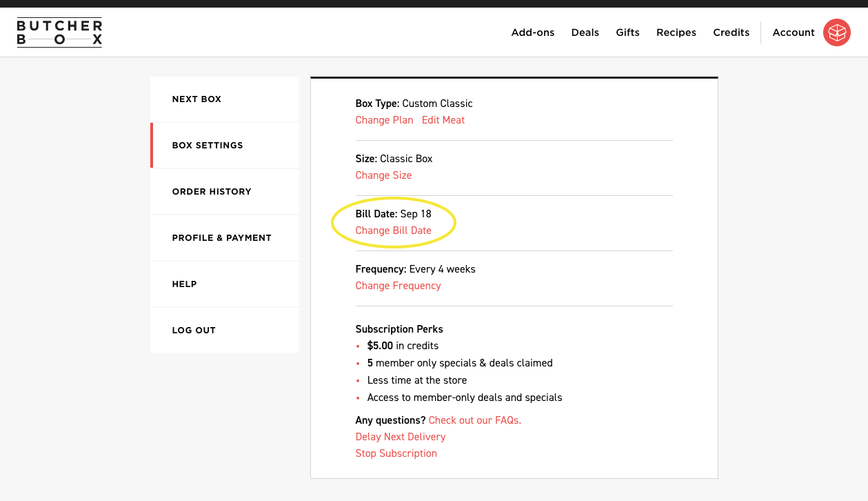
Task: Click the Size: Classic Box text
Action: (394, 159)
